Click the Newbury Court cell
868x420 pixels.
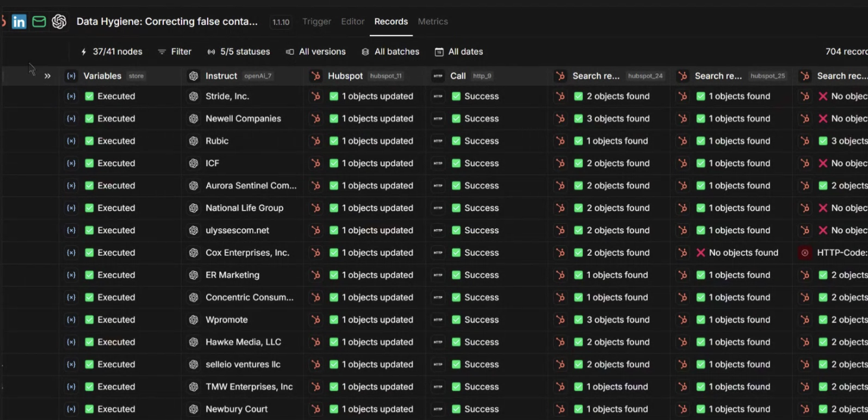coord(242,409)
